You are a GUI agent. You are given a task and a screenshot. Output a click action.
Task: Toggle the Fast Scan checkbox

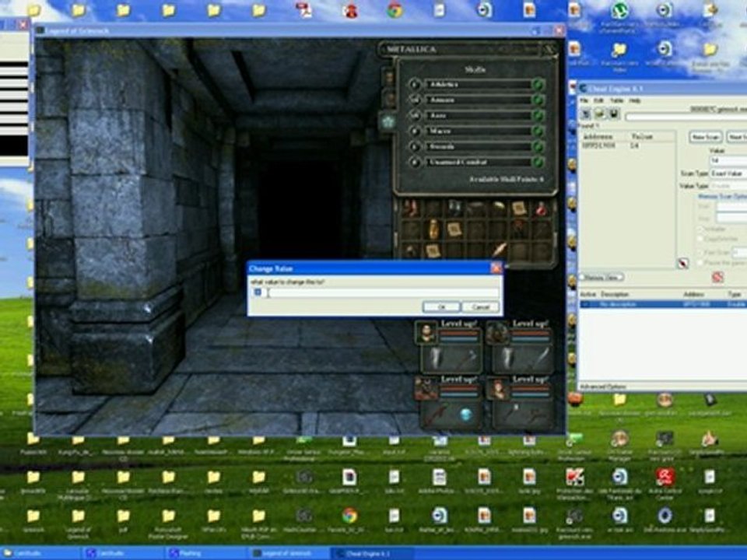(x=701, y=252)
